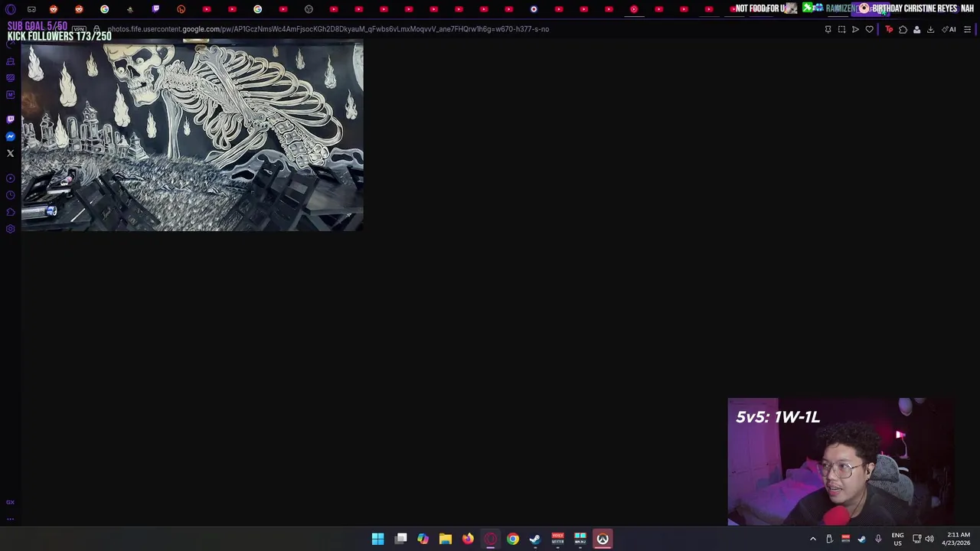Viewport: 980px width, 551px height.
Task: Open Task View on the taskbar
Action: pyautogui.click(x=400, y=539)
